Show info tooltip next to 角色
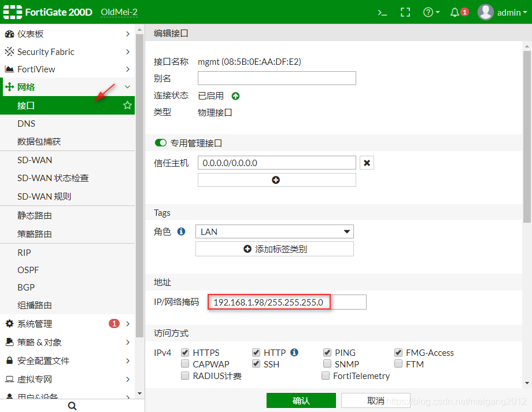The image size is (532, 412). click(182, 231)
